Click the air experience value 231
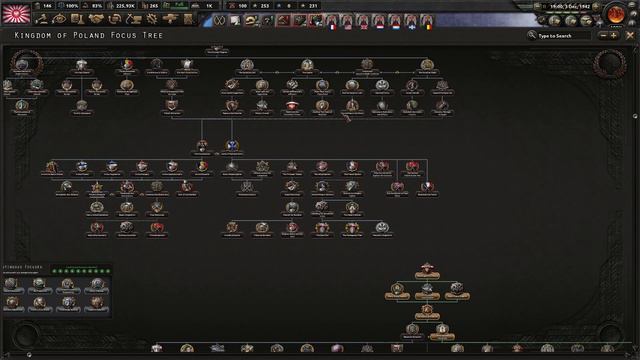 pos(313,6)
